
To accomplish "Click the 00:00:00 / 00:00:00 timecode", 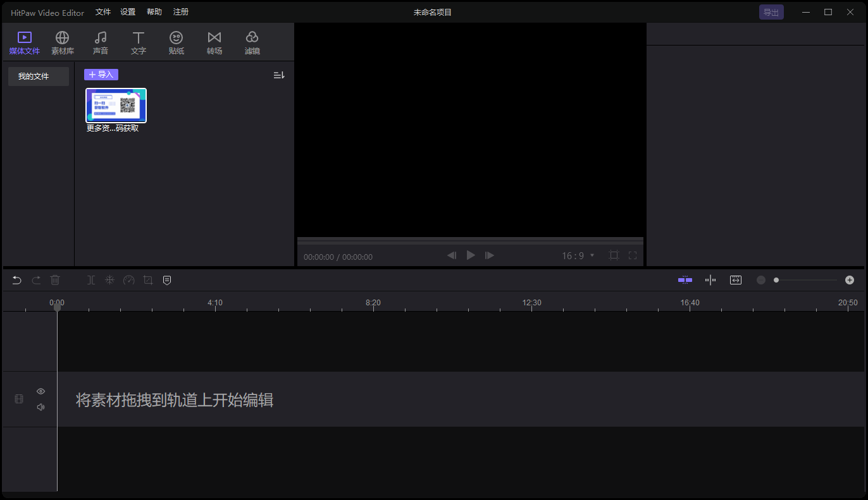I will pos(338,257).
